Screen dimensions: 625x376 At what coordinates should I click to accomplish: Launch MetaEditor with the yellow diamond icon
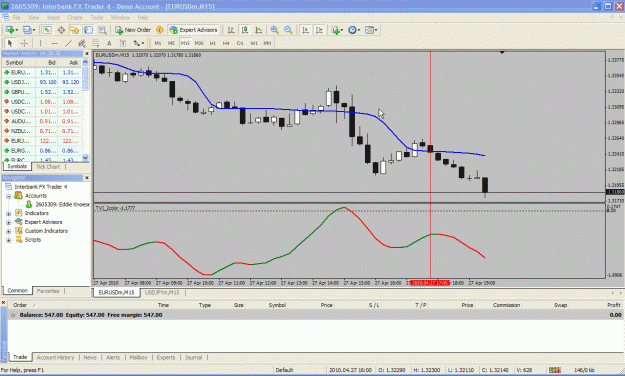(x=159, y=30)
